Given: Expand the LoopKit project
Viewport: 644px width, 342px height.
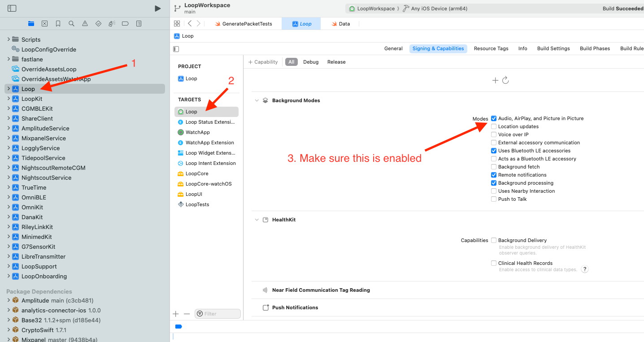Looking at the screenshot, I should pos(9,99).
